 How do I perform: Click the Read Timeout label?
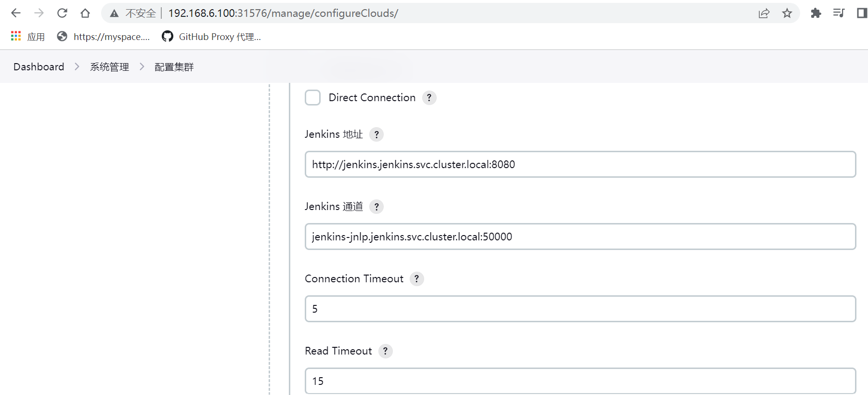[338, 351]
